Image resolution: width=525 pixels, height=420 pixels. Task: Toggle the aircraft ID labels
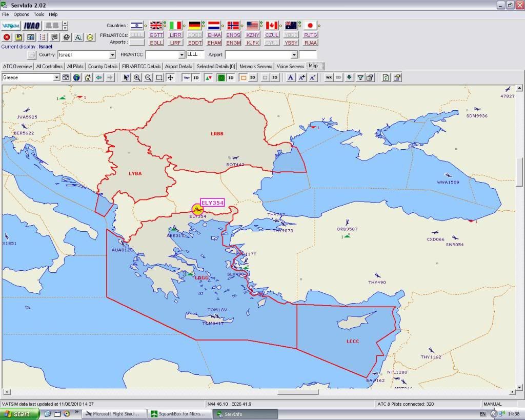click(x=196, y=77)
